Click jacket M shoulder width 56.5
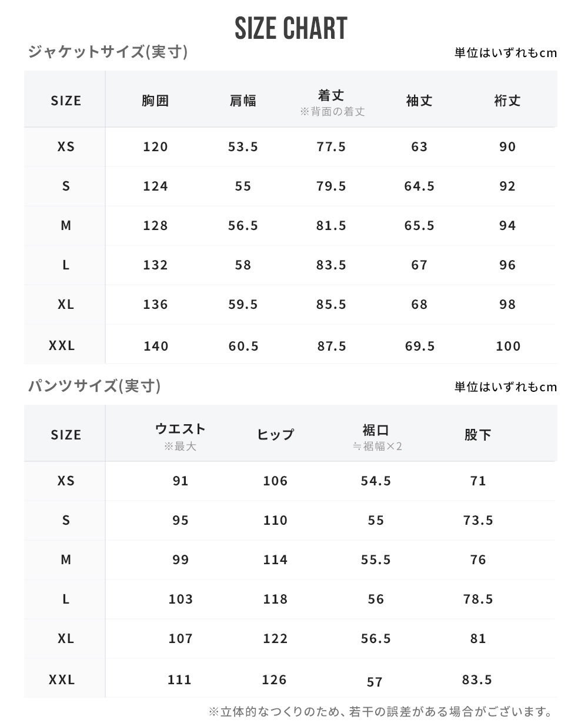This screenshot has height=726, width=588. click(243, 225)
